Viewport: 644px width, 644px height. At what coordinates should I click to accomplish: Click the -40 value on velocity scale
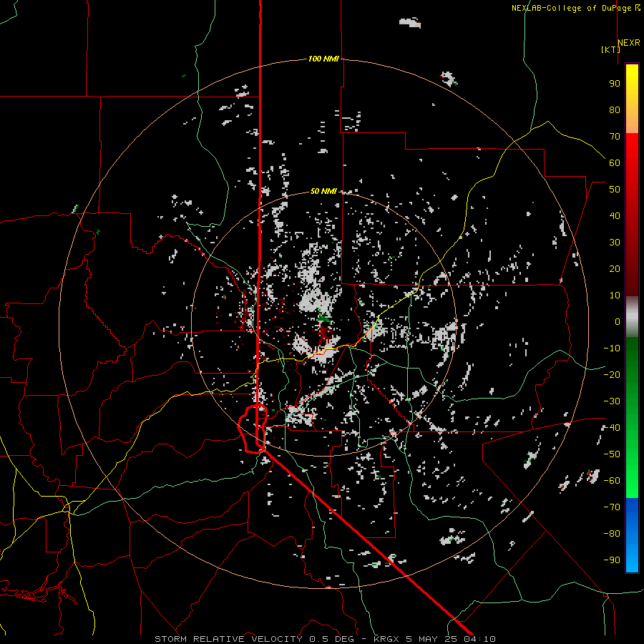pos(612,428)
